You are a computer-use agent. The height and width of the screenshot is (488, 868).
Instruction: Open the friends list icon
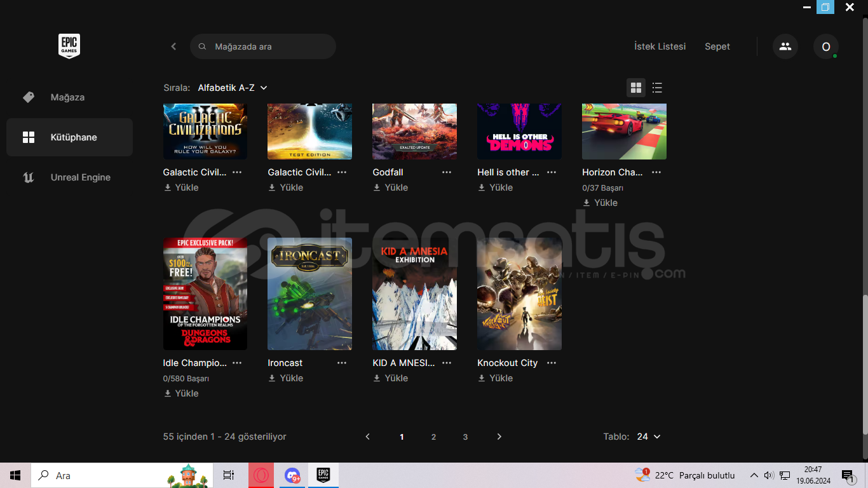coord(785,46)
